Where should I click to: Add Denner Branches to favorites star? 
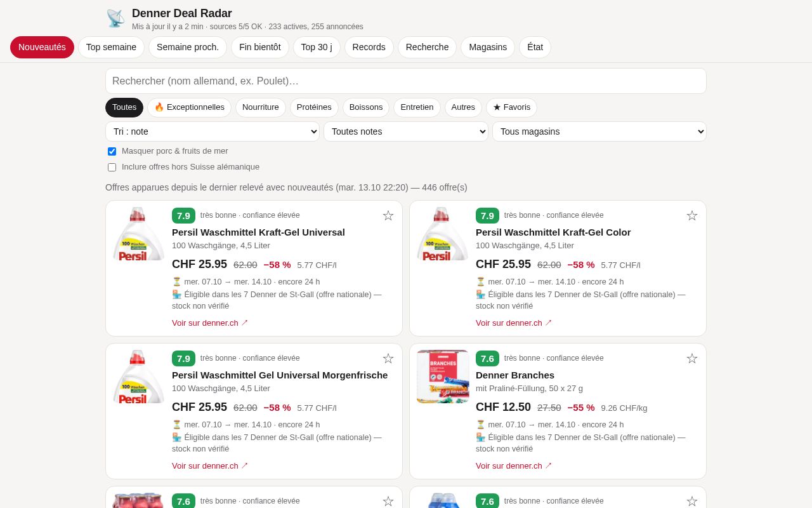(692, 359)
